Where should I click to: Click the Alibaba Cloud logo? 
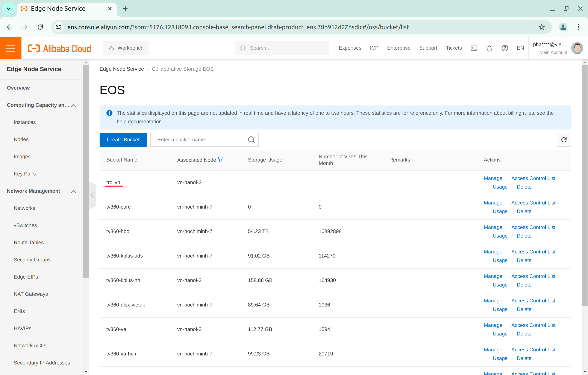pyautogui.click(x=59, y=48)
